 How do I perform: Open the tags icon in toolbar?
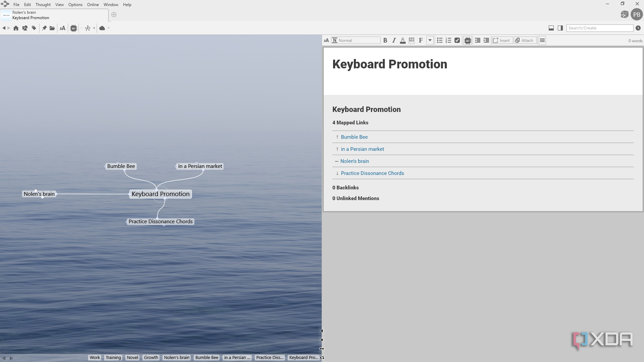click(x=34, y=28)
